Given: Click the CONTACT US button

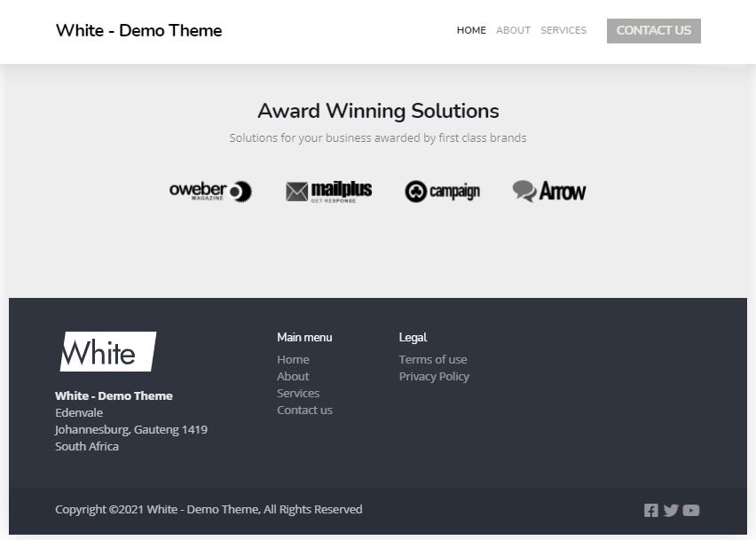Looking at the screenshot, I should pyautogui.click(x=654, y=31).
